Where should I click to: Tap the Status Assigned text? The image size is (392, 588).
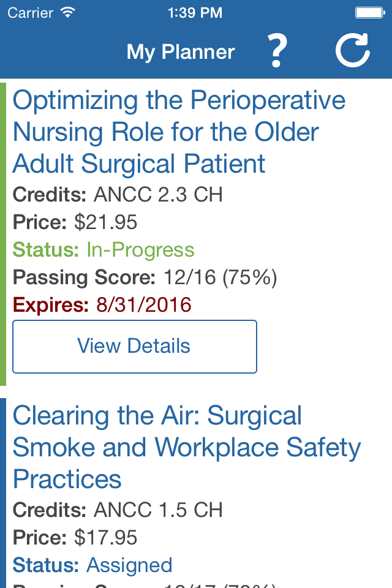pos(92,565)
